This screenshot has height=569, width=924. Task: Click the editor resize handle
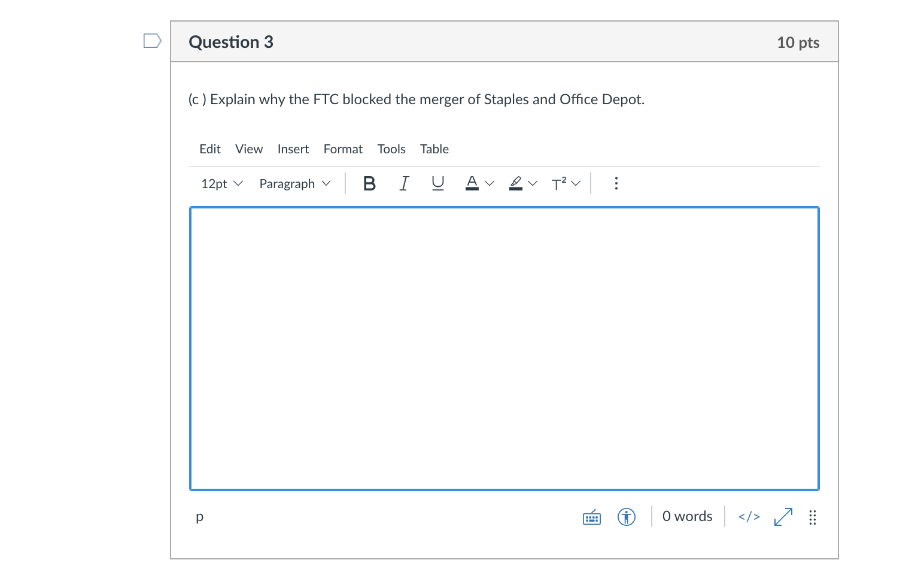tap(813, 517)
